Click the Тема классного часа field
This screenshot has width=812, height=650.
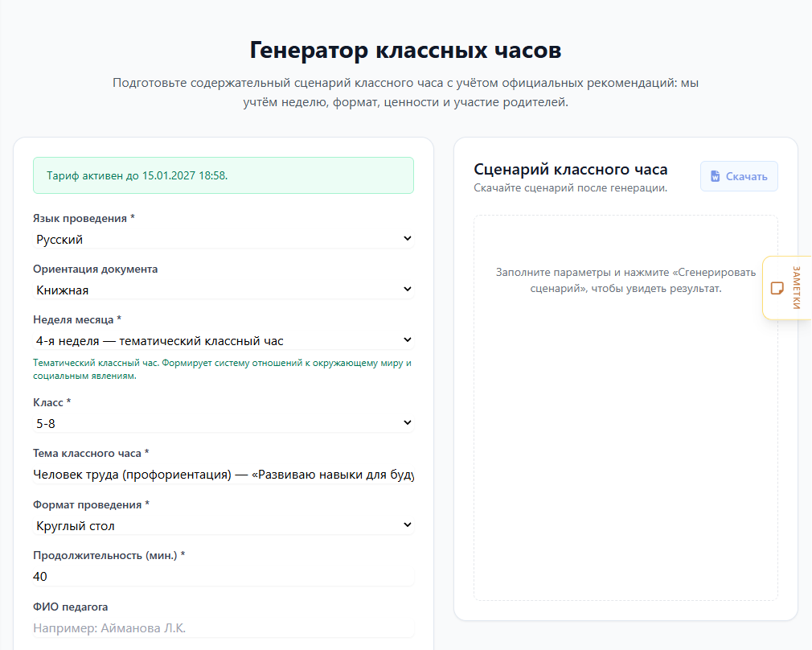click(224, 475)
